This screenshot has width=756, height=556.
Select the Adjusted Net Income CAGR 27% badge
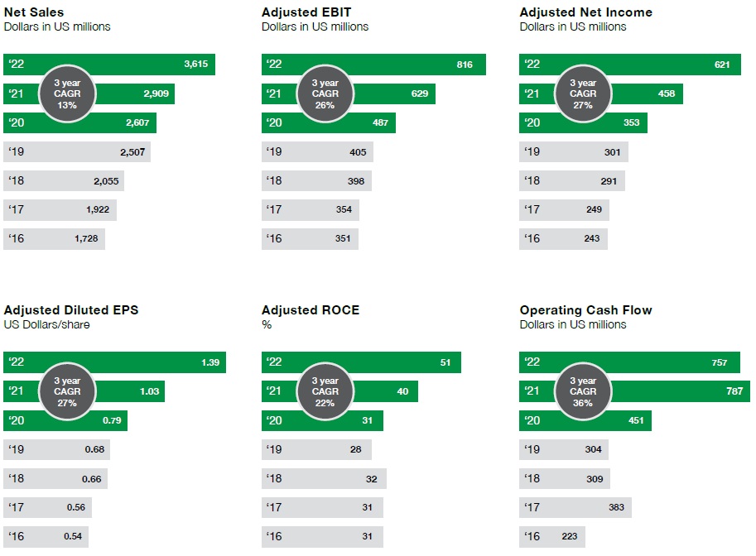point(582,94)
